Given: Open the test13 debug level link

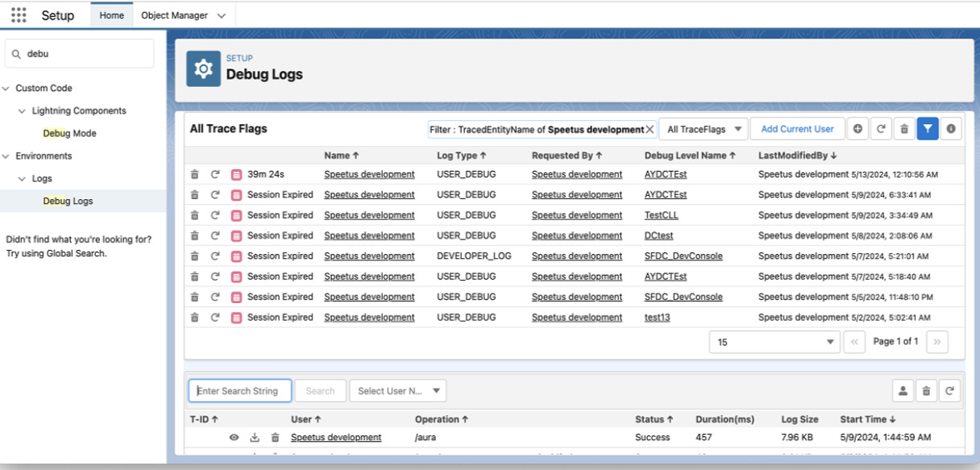Looking at the screenshot, I should click(x=658, y=318).
